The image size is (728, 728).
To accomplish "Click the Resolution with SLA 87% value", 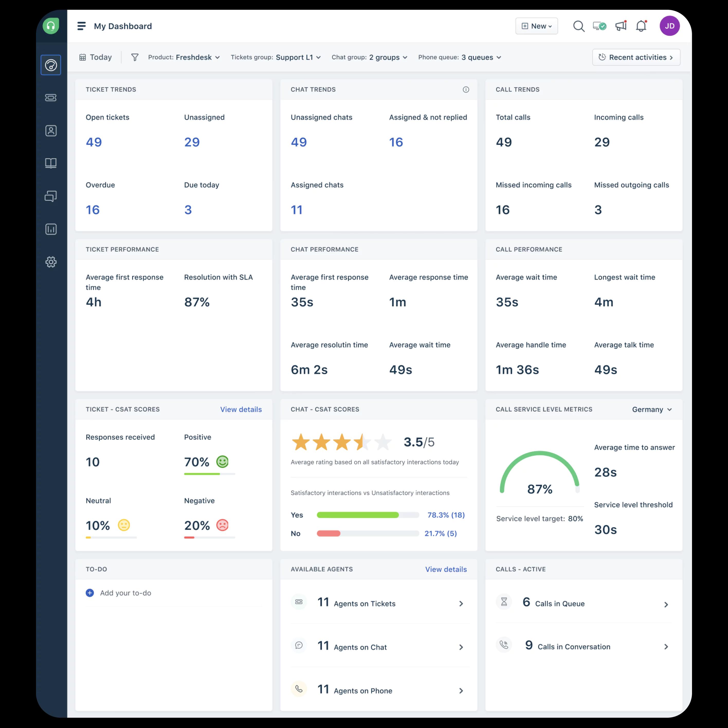I will pos(197,302).
